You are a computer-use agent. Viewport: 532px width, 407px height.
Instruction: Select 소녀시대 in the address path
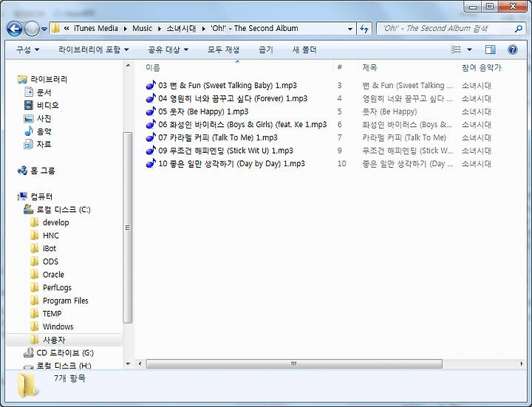[x=181, y=29]
